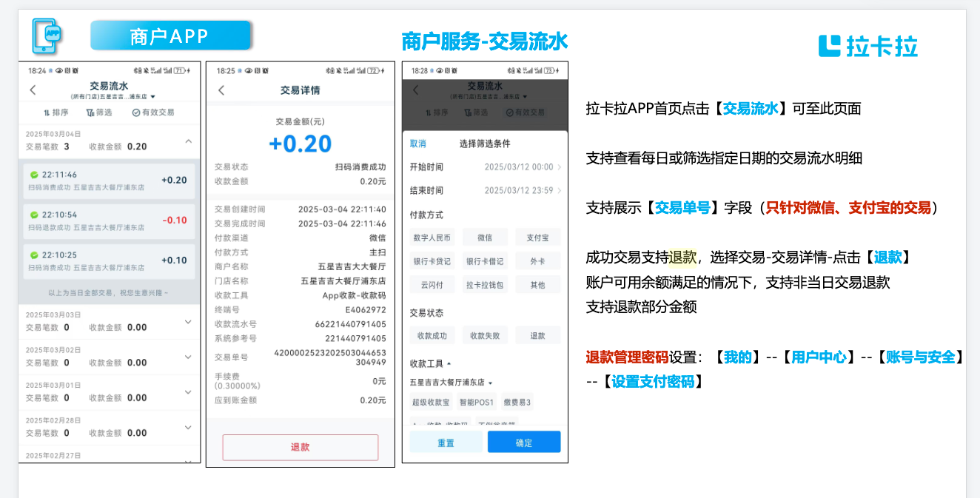This screenshot has height=498, width=980.
Task: Click the 拉卡拉 brand logo
Action: 867,46
